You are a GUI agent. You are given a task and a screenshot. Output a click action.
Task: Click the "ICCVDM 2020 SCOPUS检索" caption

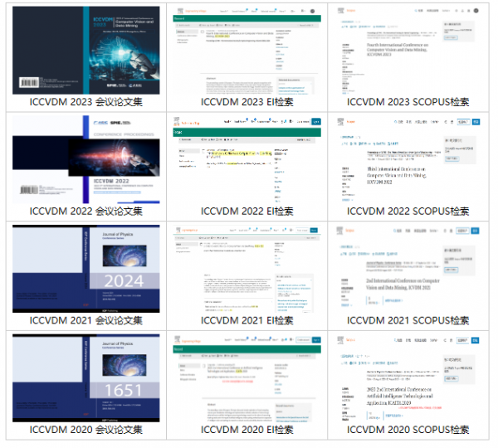[x=408, y=430]
